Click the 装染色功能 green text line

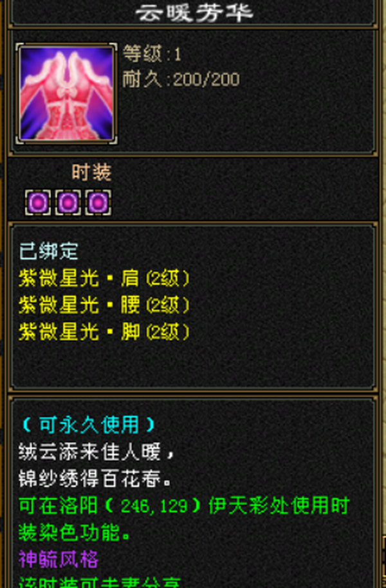pyautogui.click(x=75, y=533)
